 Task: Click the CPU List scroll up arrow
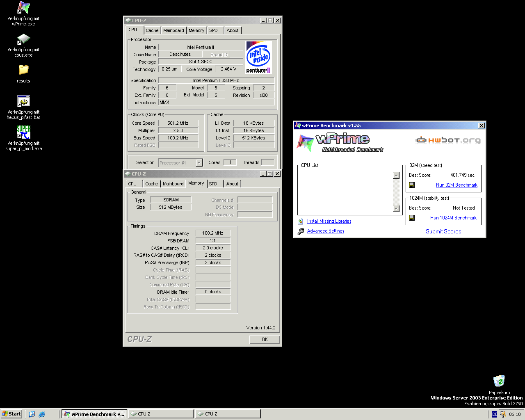click(x=396, y=176)
